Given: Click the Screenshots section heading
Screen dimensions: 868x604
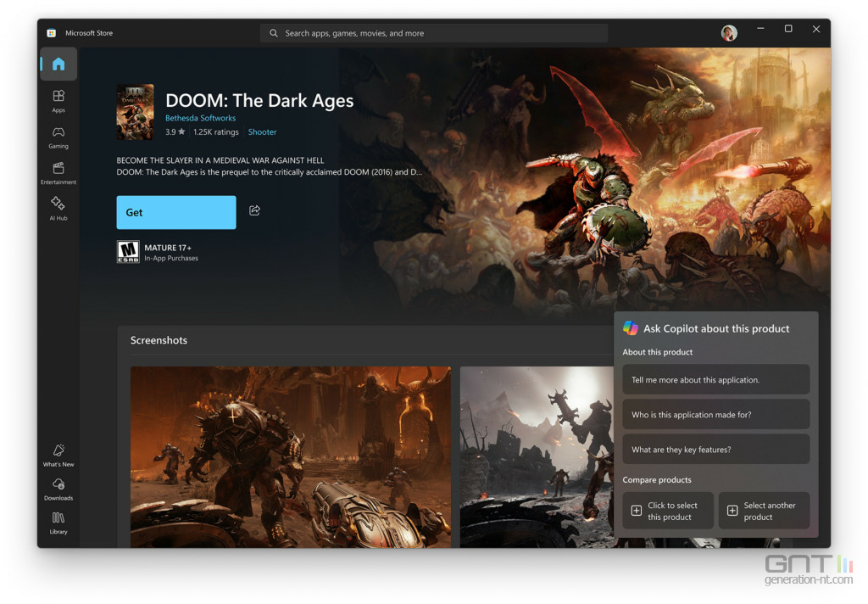Looking at the screenshot, I should point(159,340).
